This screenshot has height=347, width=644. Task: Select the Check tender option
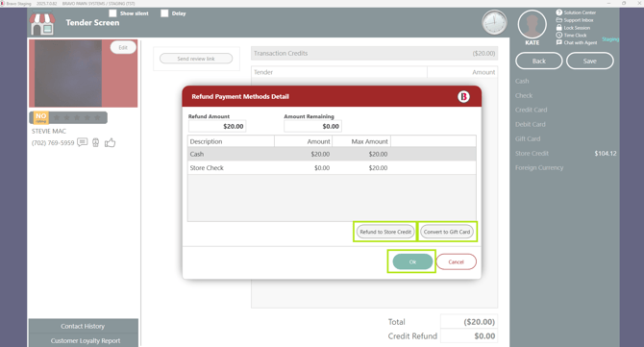click(x=524, y=96)
